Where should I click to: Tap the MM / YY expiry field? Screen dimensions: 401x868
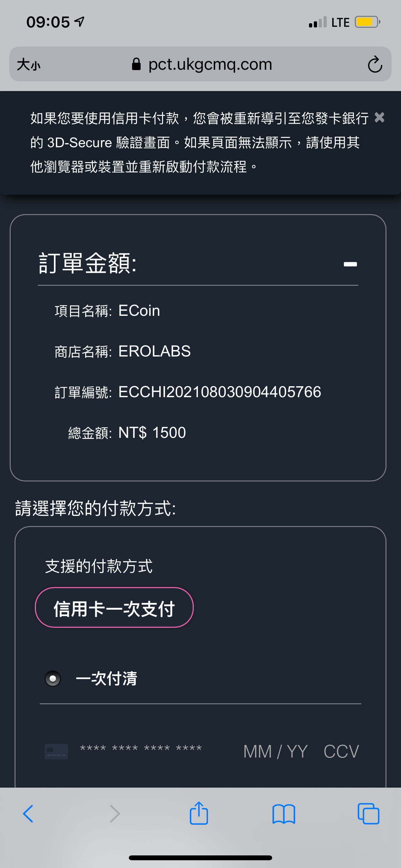pyautogui.click(x=275, y=751)
